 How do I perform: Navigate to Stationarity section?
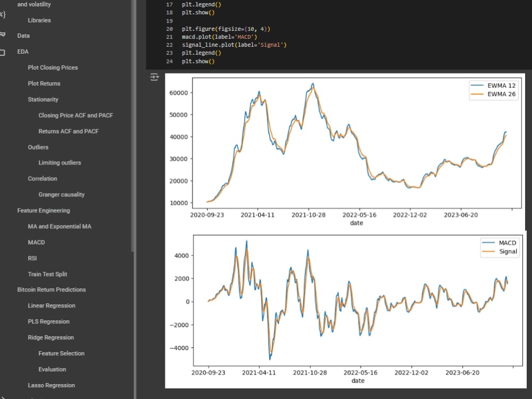coord(43,99)
